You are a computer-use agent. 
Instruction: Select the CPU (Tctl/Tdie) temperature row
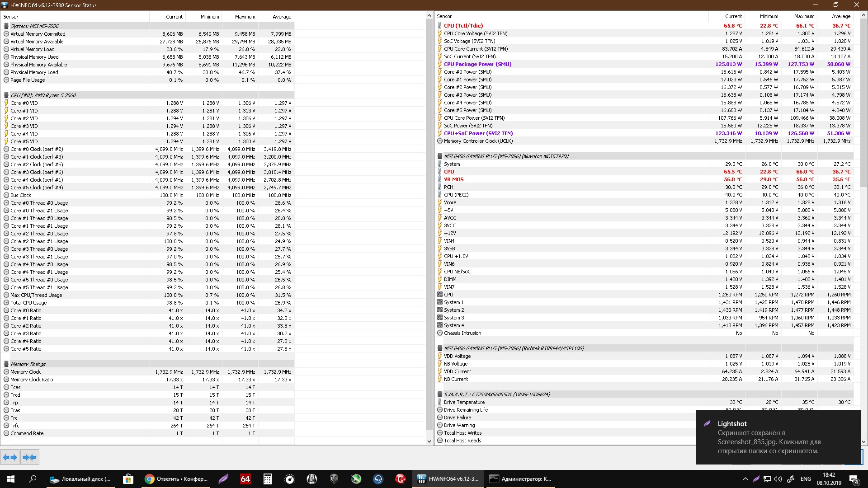click(x=463, y=26)
